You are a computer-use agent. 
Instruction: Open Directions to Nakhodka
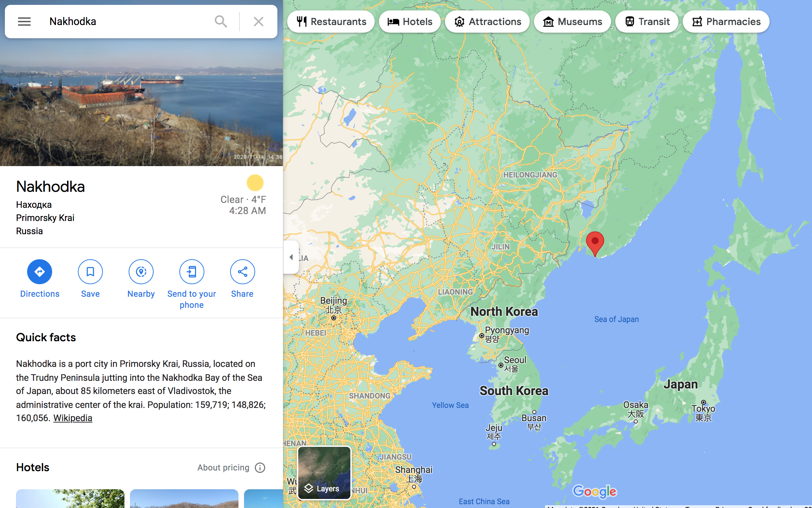[40, 272]
